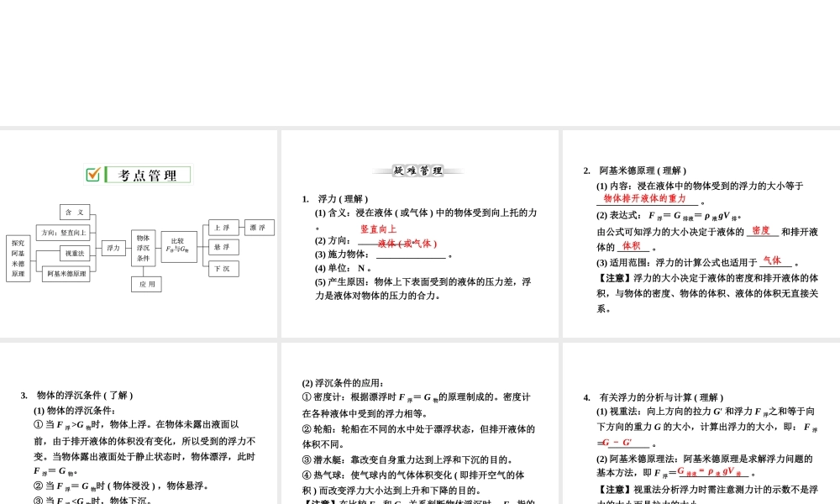Click the 含义 box in the diagram
The image size is (840, 504).
tap(75, 212)
